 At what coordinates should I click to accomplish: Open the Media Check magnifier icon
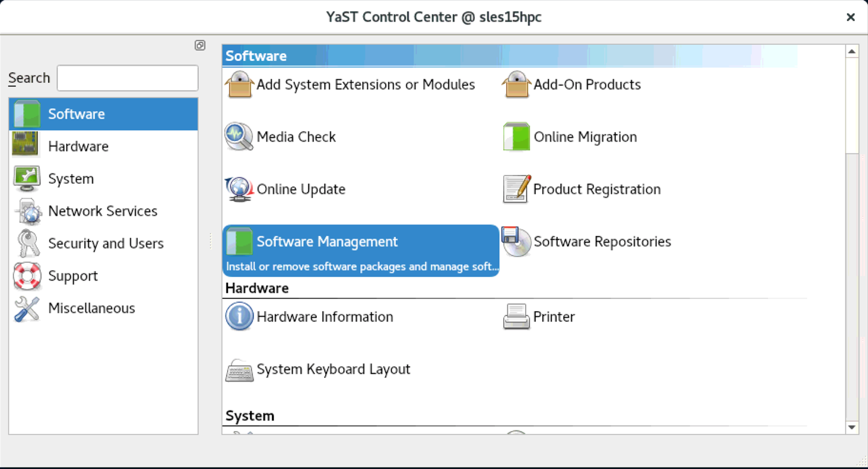239,137
